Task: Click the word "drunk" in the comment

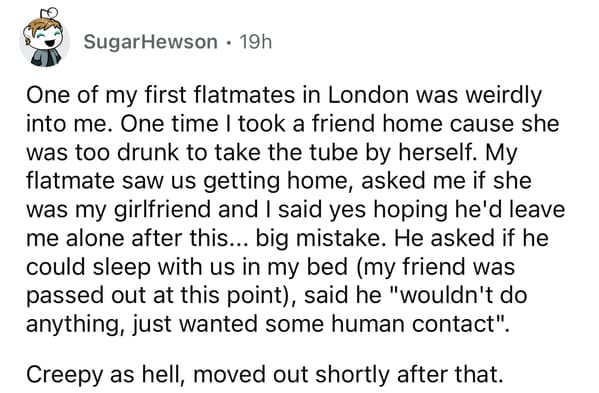Action: point(148,153)
